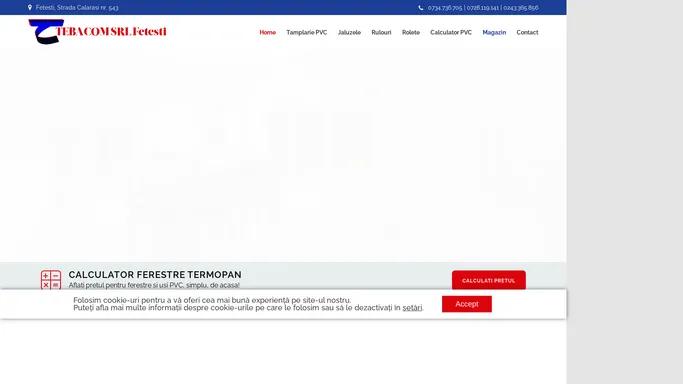Open the Tamplarie PVC menu item

[307, 32]
